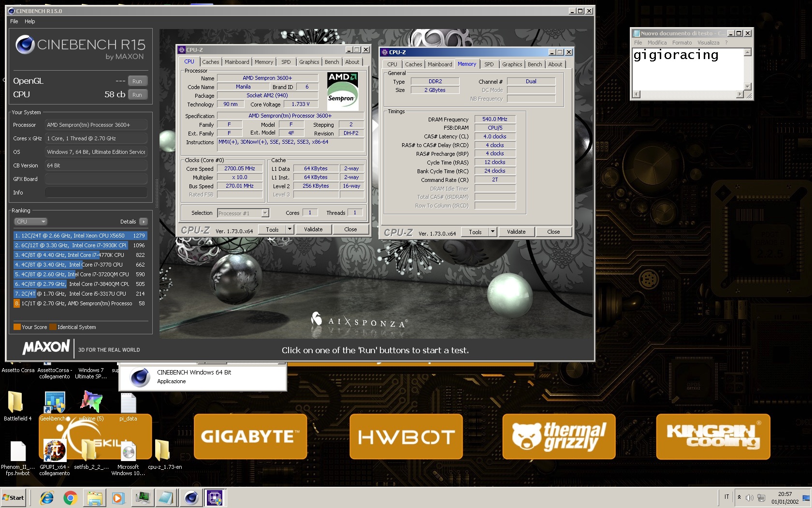The image size is (812, 508).
Task: Switch to Caches tab in CPU-Z CPU window
Action: click(x=211, y=62)
